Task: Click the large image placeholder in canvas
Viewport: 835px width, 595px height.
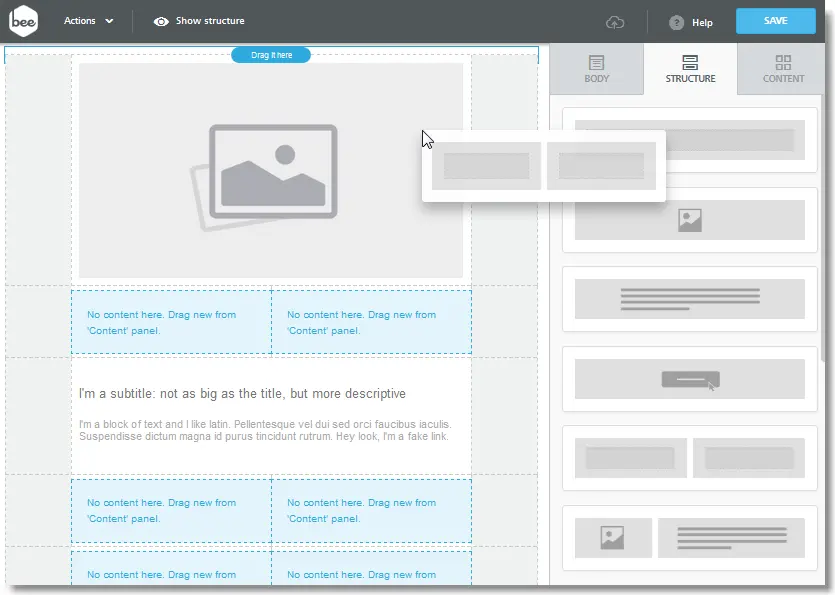Action: pyautogui.click(x=271, y=170)
